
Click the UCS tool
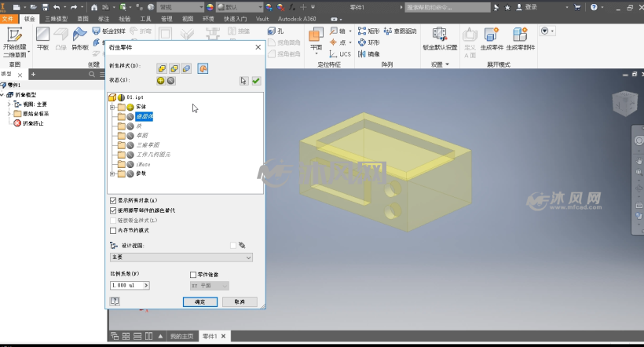[x=340, y=54]
